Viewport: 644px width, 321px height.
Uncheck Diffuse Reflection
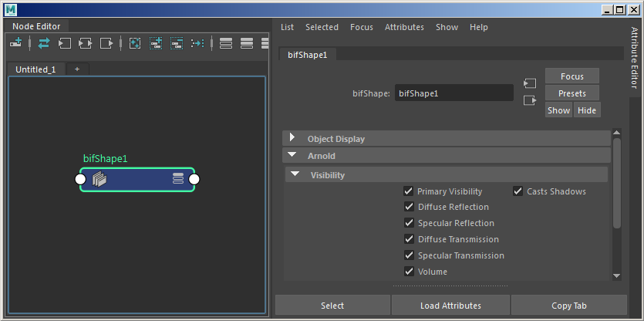tap(409, 207)
